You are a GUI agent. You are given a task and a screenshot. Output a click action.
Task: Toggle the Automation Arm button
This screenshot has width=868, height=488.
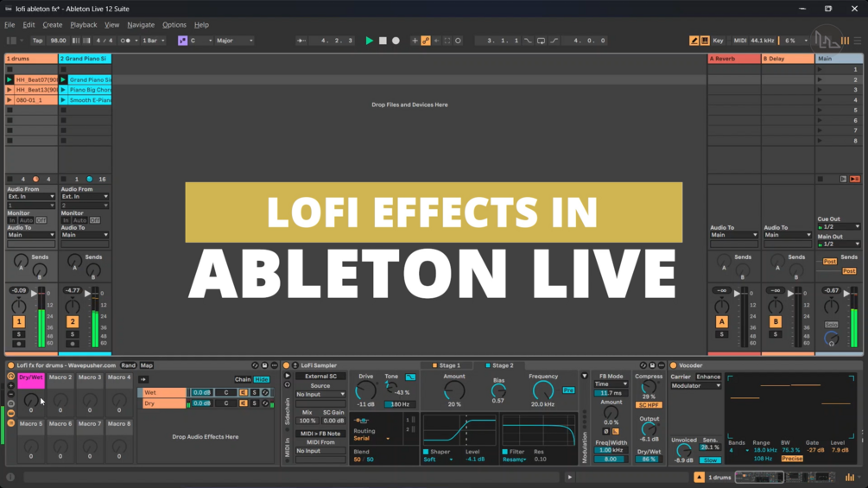click(426, 41)
